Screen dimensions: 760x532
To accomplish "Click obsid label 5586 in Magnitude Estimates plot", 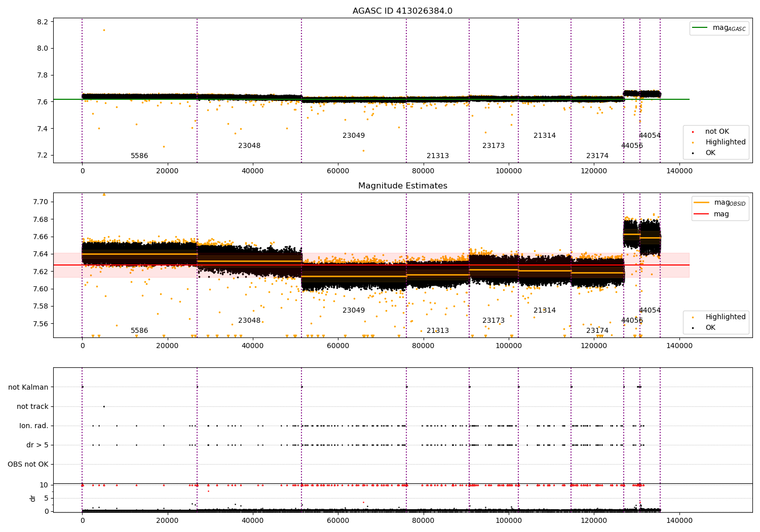I will (139, 331).
